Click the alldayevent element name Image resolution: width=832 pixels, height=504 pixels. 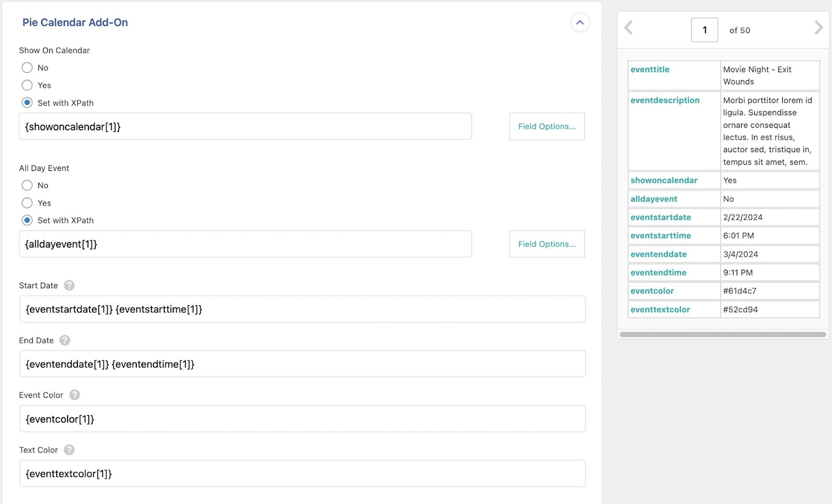click(x=654, y=199)
